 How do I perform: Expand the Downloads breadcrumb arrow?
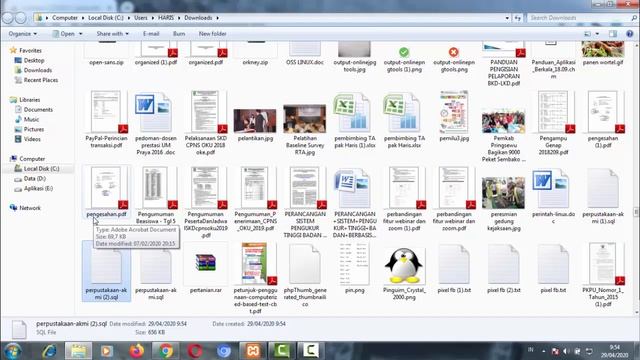point(218,18)
